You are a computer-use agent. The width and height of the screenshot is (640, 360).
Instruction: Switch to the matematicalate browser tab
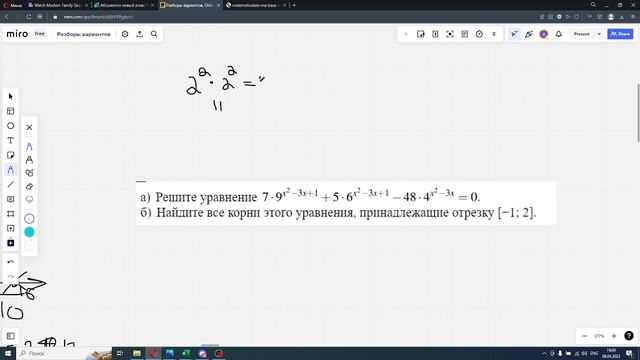[x=256, y=5]
